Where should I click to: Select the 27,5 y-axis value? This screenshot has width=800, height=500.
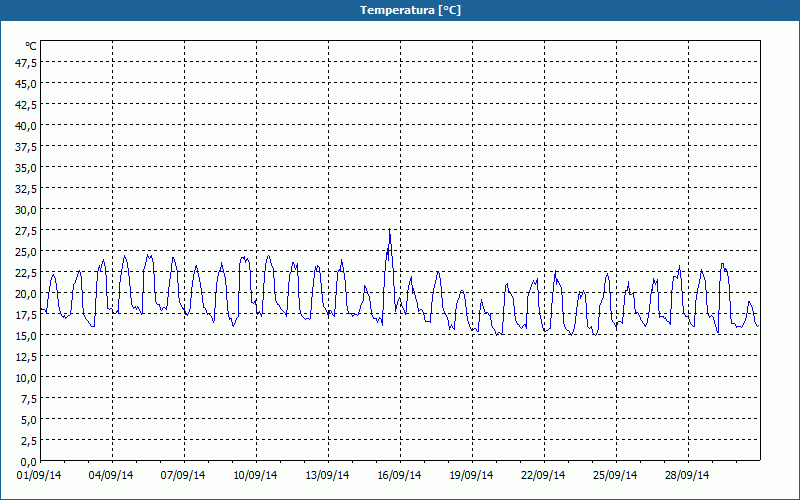coord(26,231)
